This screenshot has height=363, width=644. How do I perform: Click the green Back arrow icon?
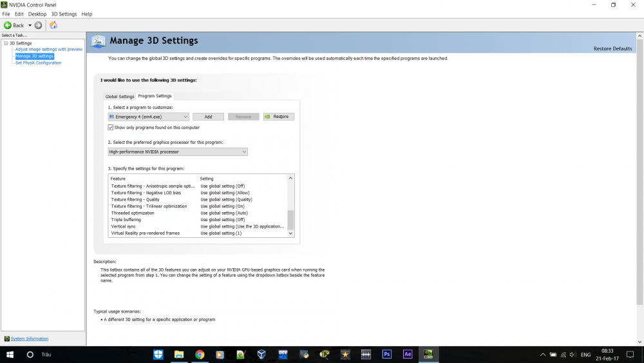pos(7,26)
